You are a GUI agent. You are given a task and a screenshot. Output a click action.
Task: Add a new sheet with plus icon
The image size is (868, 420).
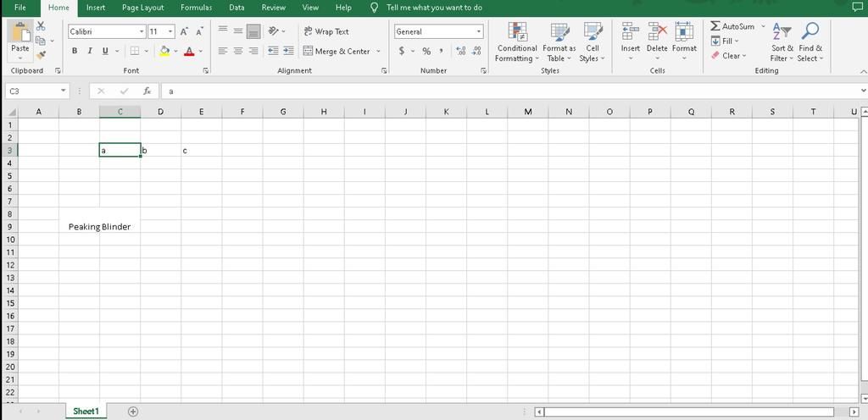tap(133, 412)
